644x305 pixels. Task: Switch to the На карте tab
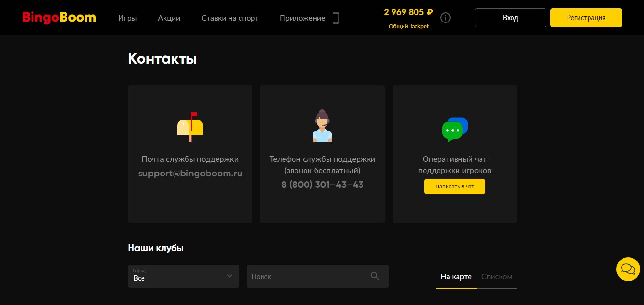[x=456, y=277]
